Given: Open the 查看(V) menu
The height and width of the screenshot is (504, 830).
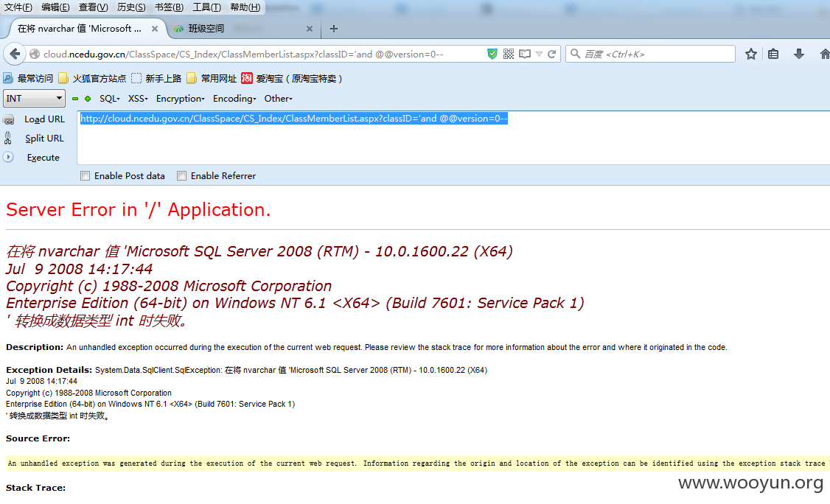Looking at the screenshot, I should coord(93,7).
